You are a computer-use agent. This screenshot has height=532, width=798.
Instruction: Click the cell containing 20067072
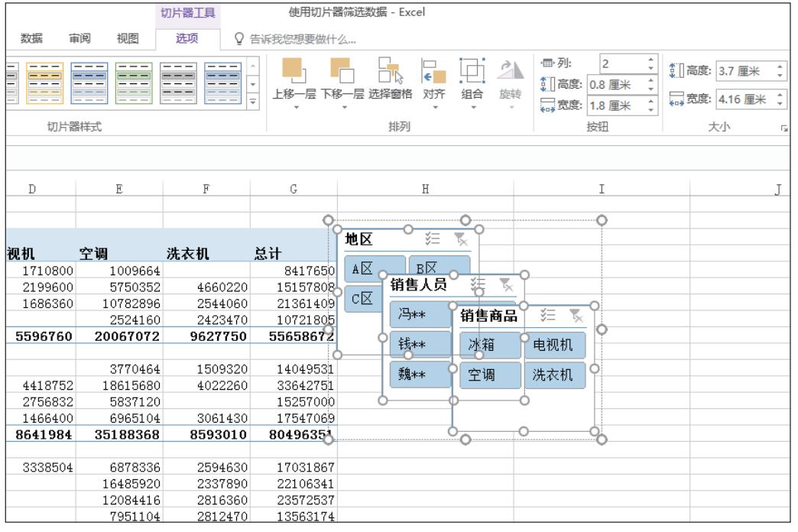pyautogui.click(x=119, y=336)
